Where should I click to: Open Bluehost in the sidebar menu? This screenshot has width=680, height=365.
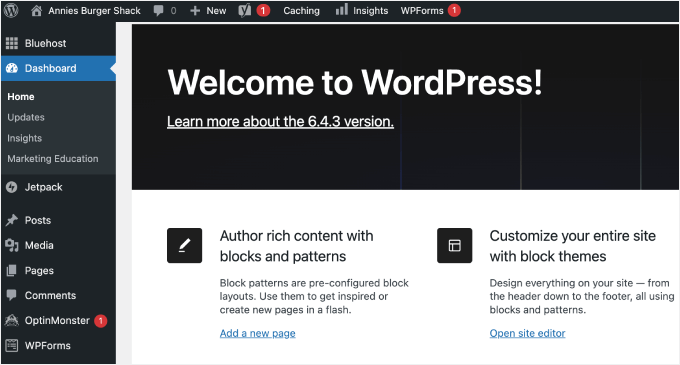pyautogui.click(x=46, y=43)
